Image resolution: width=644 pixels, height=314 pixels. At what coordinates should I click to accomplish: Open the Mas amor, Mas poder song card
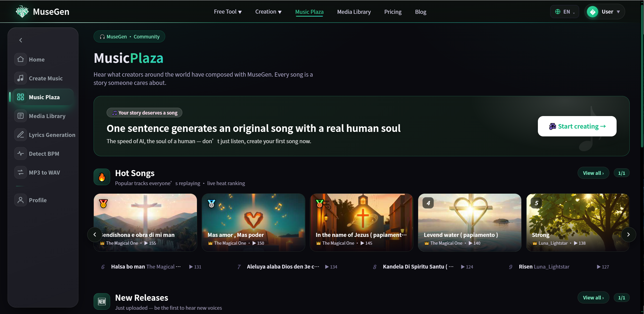point(253,223)
